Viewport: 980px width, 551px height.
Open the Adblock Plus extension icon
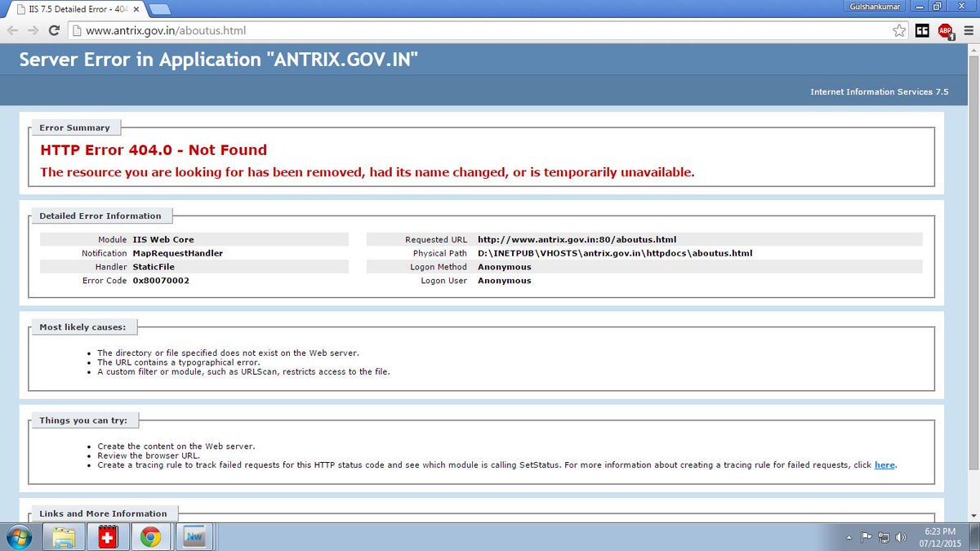click(x=946, y=32)
